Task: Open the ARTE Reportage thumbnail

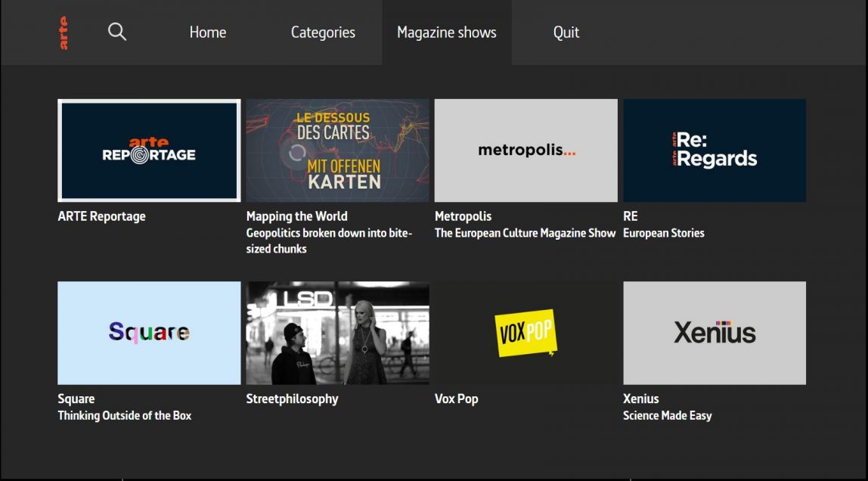Action: tap(149, 151)
